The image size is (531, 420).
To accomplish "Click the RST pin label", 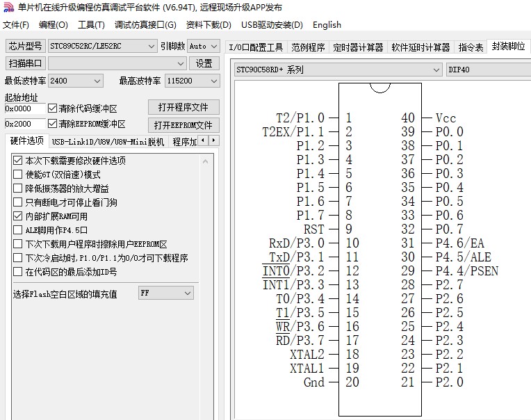I will [314, 229].
